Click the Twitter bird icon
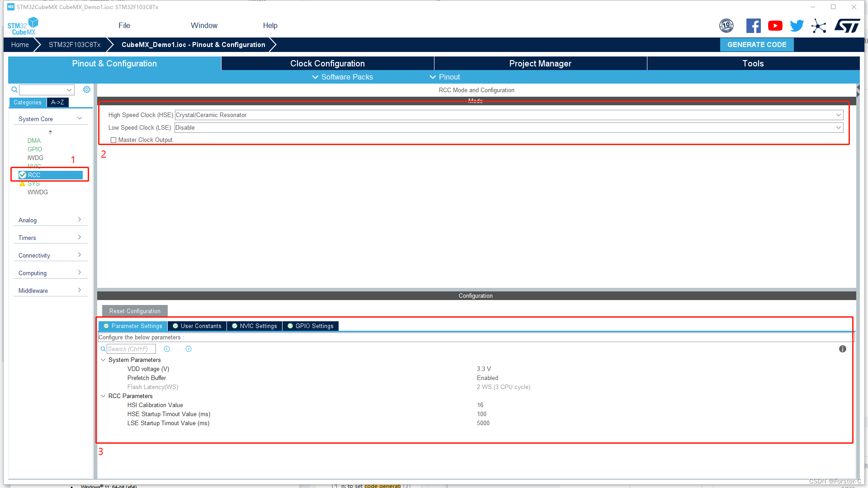 [797, 26]
